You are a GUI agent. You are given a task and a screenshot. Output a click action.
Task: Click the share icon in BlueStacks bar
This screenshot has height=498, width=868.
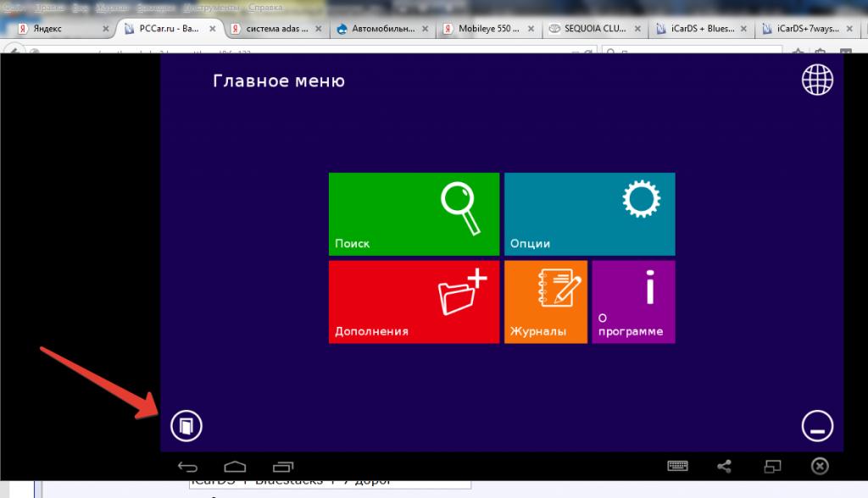[725, 466]
